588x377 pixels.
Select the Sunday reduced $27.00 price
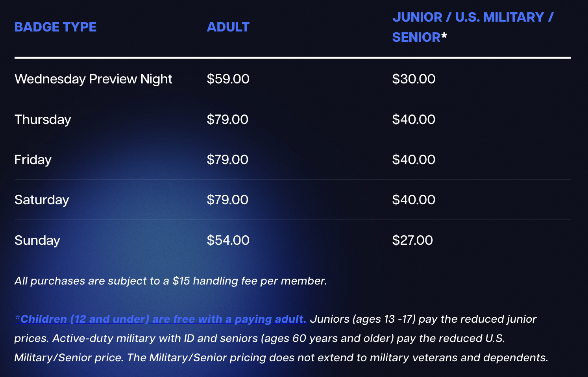point(412,240)
